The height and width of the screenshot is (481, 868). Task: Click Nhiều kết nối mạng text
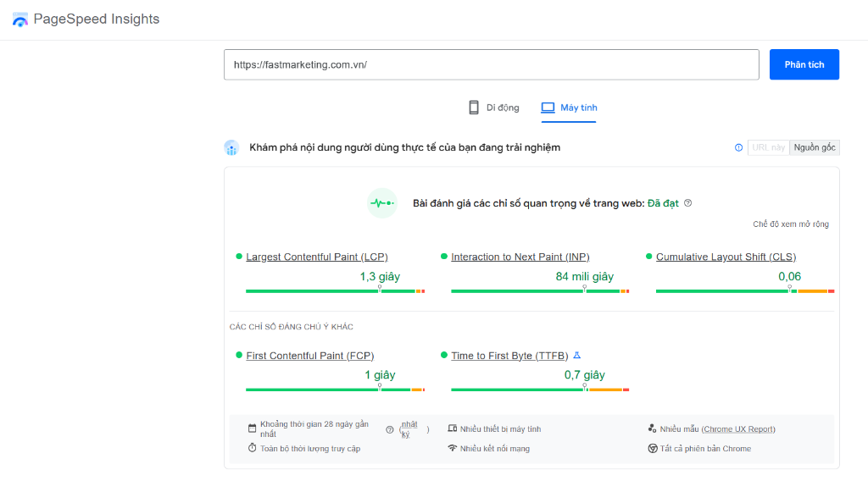coord(495,448)
